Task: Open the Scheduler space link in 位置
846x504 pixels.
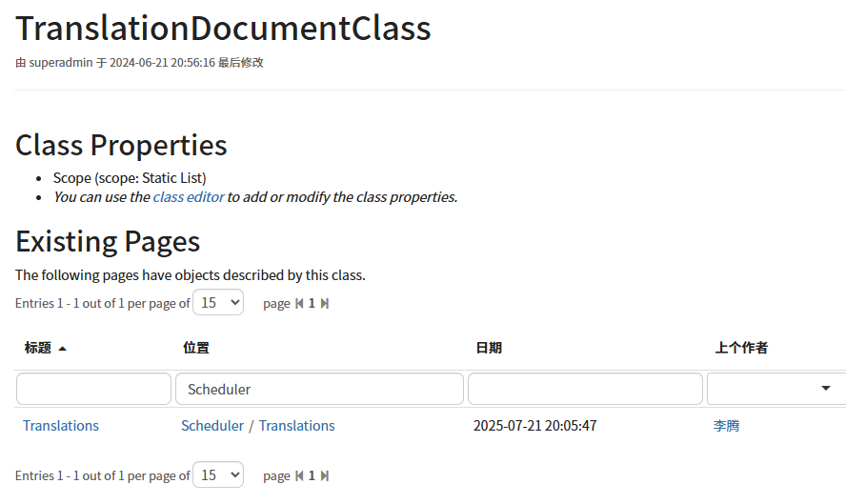Action: pyautogui.click(x=212, y=426)
